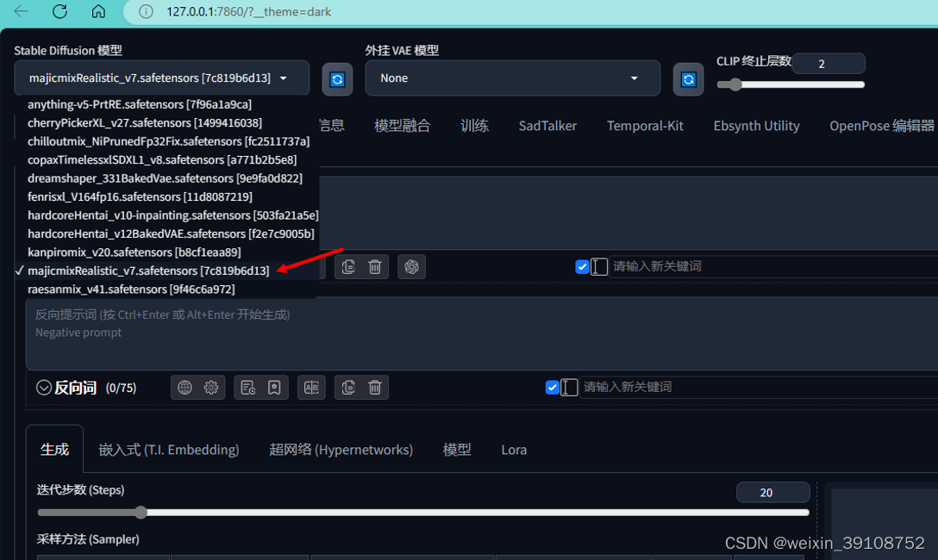Adjust the CLIP 终止层数 slider
The width and height of the screenshot is (938, 560).
(x=791, y=85)
